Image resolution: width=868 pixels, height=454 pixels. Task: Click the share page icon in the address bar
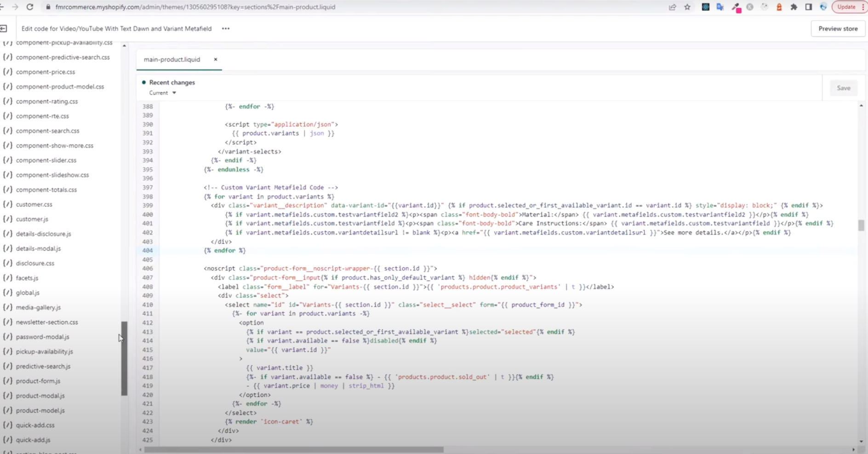point(672,7)
